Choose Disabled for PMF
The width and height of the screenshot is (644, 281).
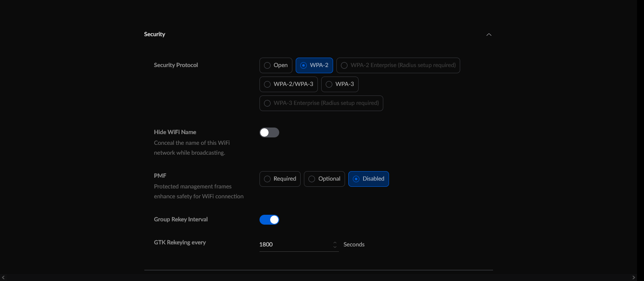(368, 179)
